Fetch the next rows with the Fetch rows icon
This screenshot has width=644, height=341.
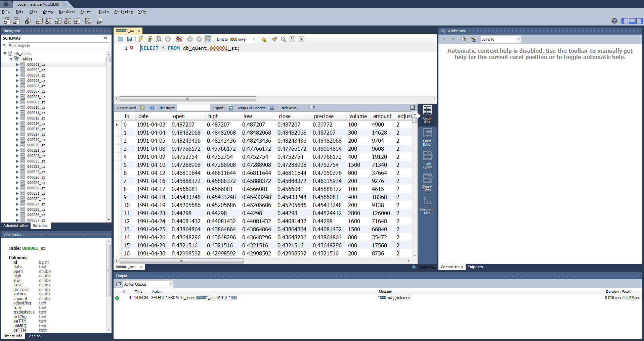pos(312,107)
